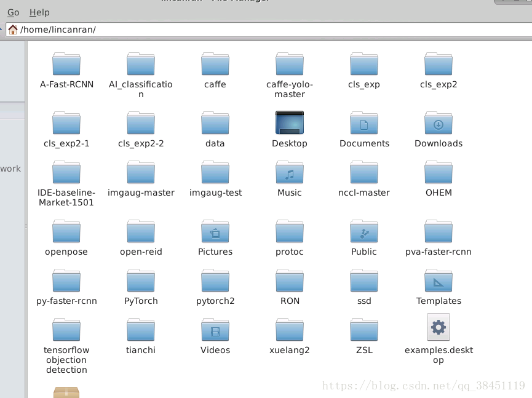Click the 'Desktop' folder name label
532x398 pixels.
click(x=290, y=143)
